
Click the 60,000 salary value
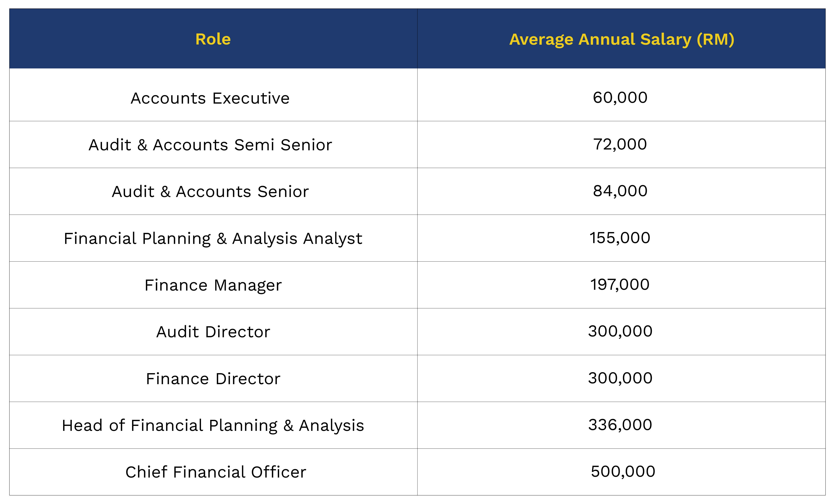click(x=620, y=98)
